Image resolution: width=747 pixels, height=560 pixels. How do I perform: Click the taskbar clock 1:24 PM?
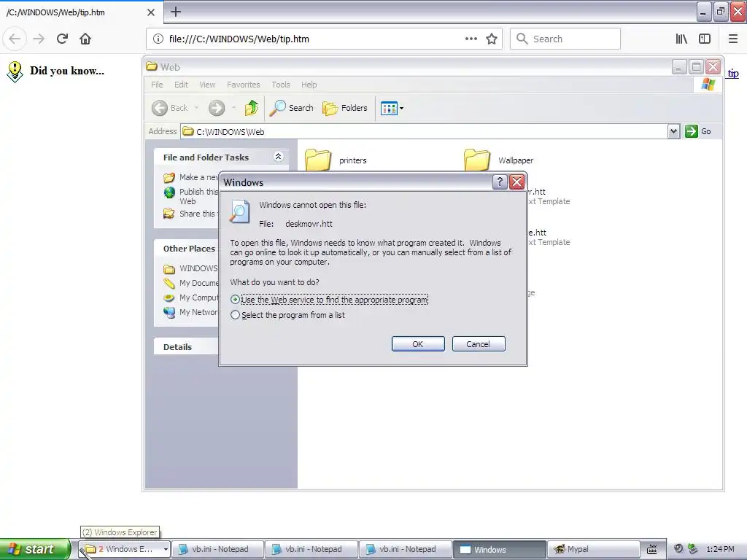(x=720, y=549)
